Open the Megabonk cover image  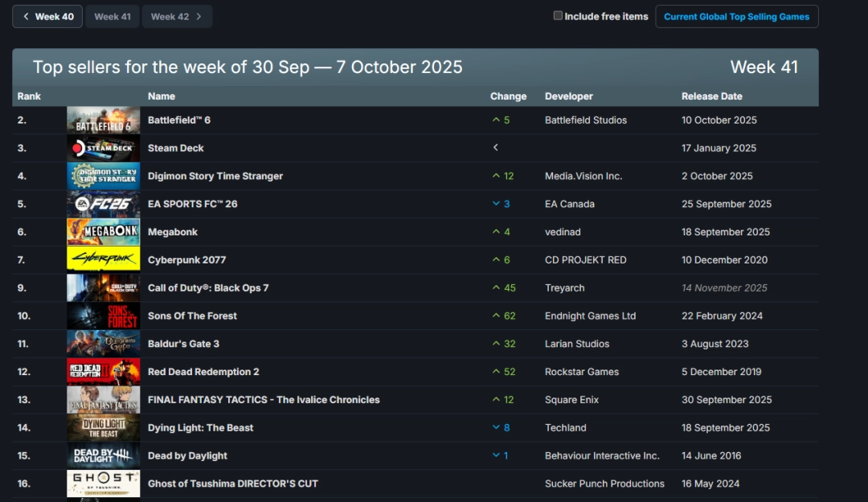103,232
